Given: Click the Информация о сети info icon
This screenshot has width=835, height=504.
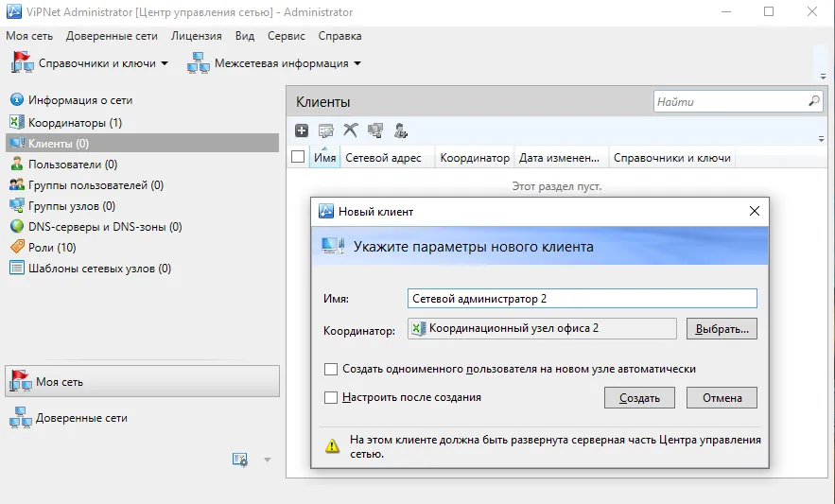Looking at the screenshot, I should 17,99.
